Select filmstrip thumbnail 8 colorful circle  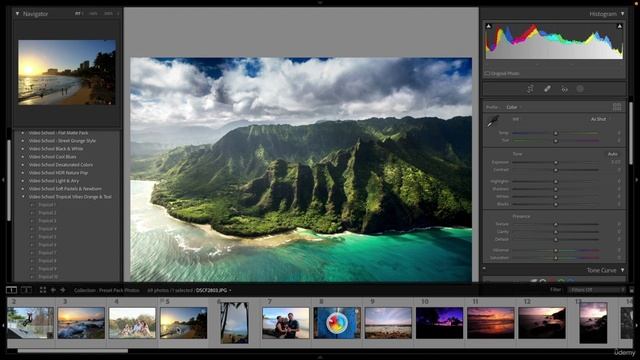pos(337,323)
